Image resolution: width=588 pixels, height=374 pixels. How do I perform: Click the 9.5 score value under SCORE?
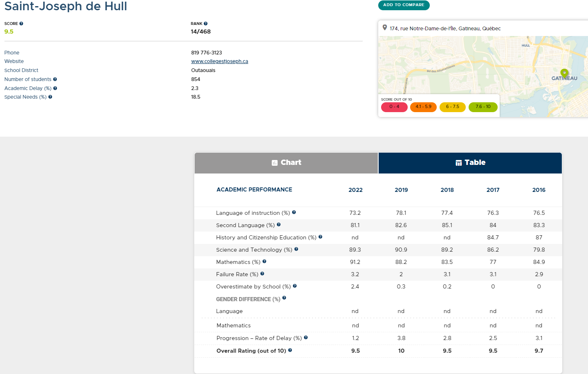[9, 32]
